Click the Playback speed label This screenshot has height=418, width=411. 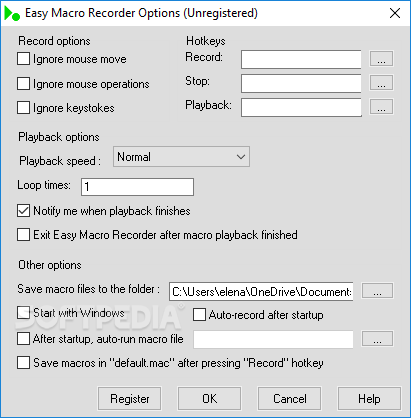tap(60, 161)
